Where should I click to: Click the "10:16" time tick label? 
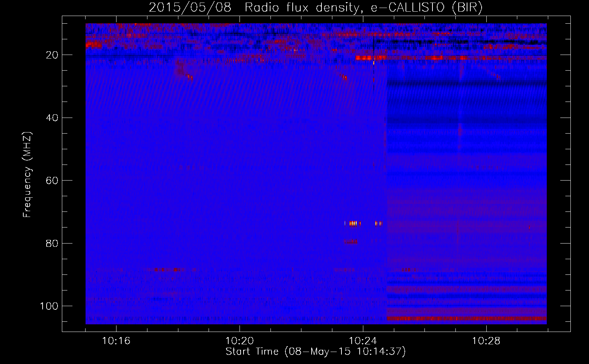pyautogui.click(x=116, y=341)
